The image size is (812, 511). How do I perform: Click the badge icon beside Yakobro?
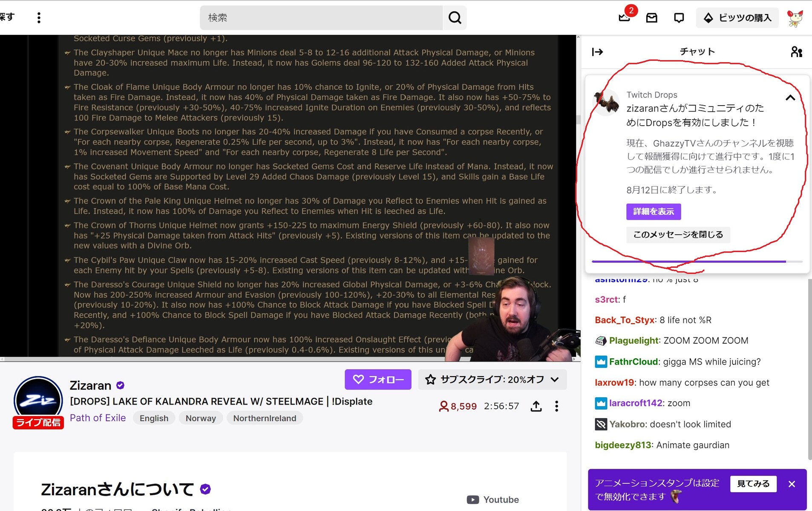click(601, 424)
